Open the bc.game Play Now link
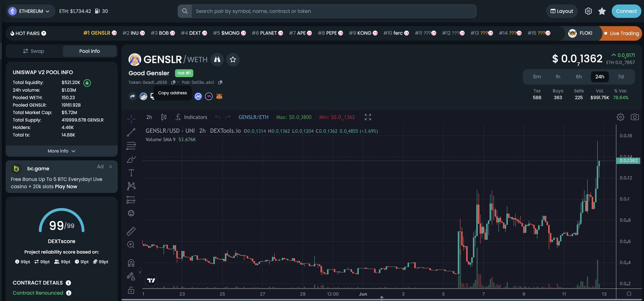Screen dimensions: 644x301 click(66, 187)
